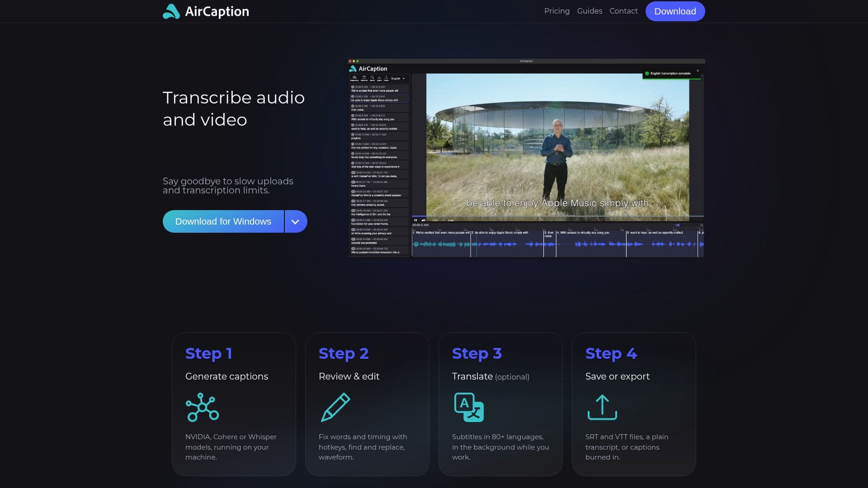Click the AirCaption logo inside app preview

[x=368, y=69]
